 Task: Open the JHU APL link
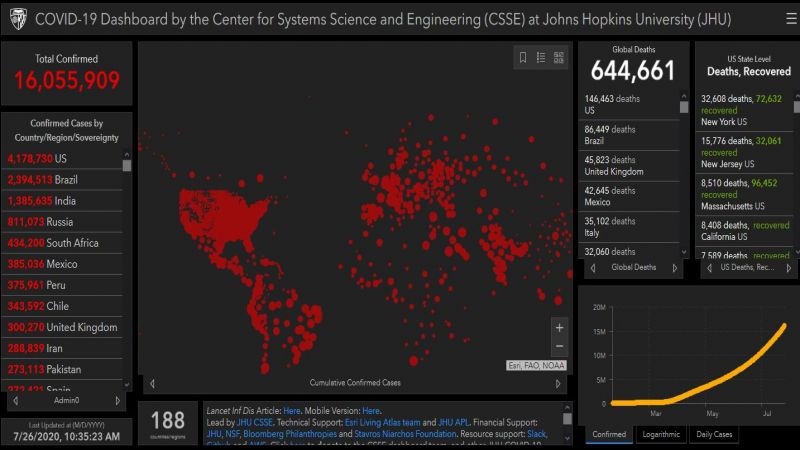[x=454, y=422]
